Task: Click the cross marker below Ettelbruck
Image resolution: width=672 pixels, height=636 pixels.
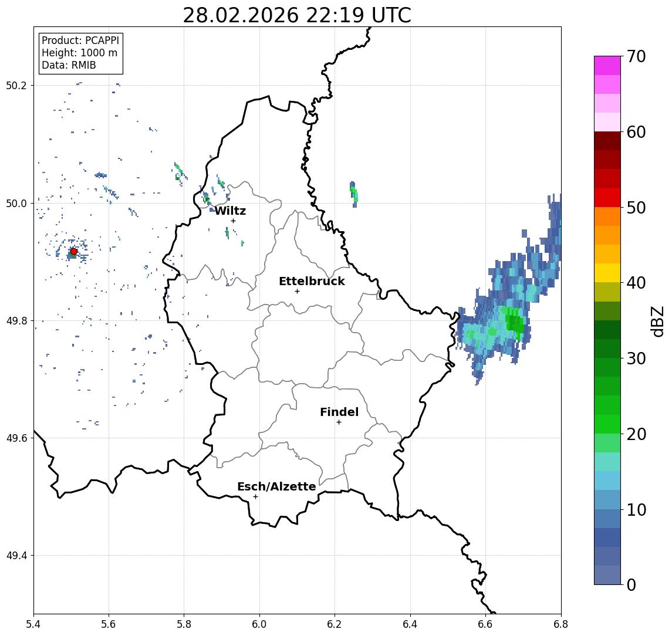Action: (297, 292)
